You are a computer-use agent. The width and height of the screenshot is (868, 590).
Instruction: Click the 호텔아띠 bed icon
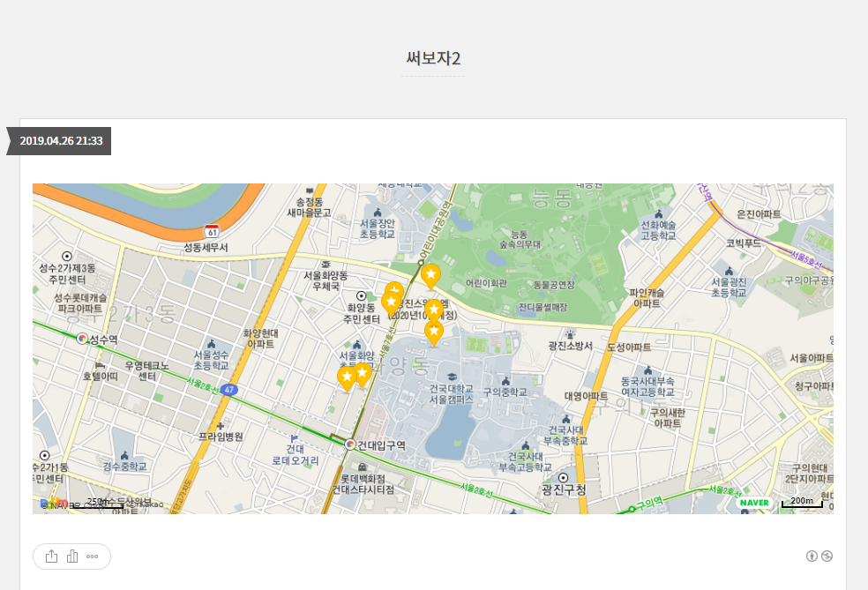tap(101, 365)
